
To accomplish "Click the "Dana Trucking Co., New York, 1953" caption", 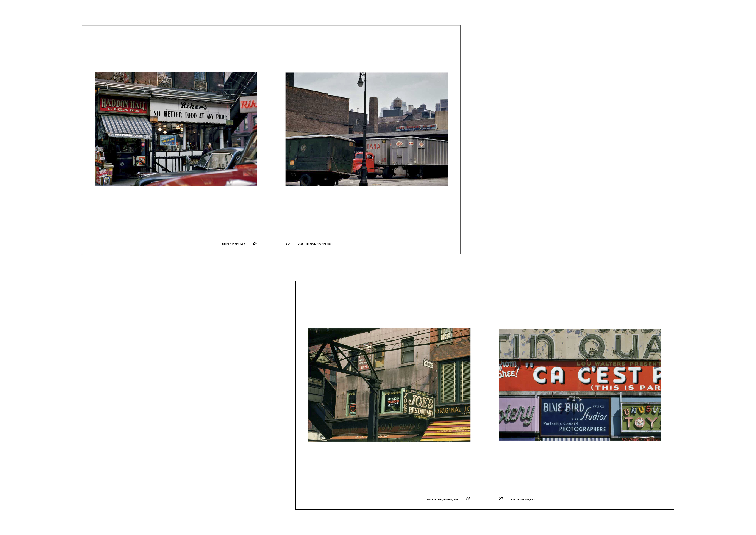I will (x=314, y=244).
